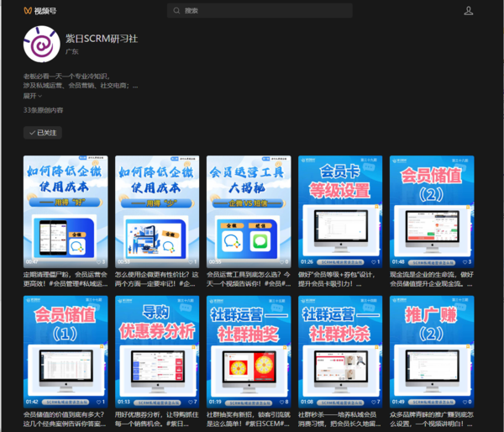Open 社群运营 社群抽奖 video thumbnail
This screenshot has width=504, height=432.
[249, 351]
